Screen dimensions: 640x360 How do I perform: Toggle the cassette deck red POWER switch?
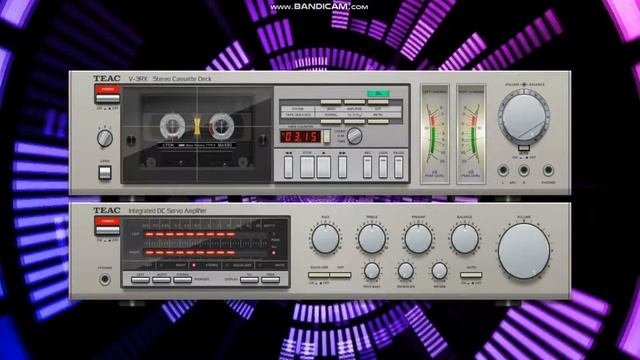(x=107, y=94)
